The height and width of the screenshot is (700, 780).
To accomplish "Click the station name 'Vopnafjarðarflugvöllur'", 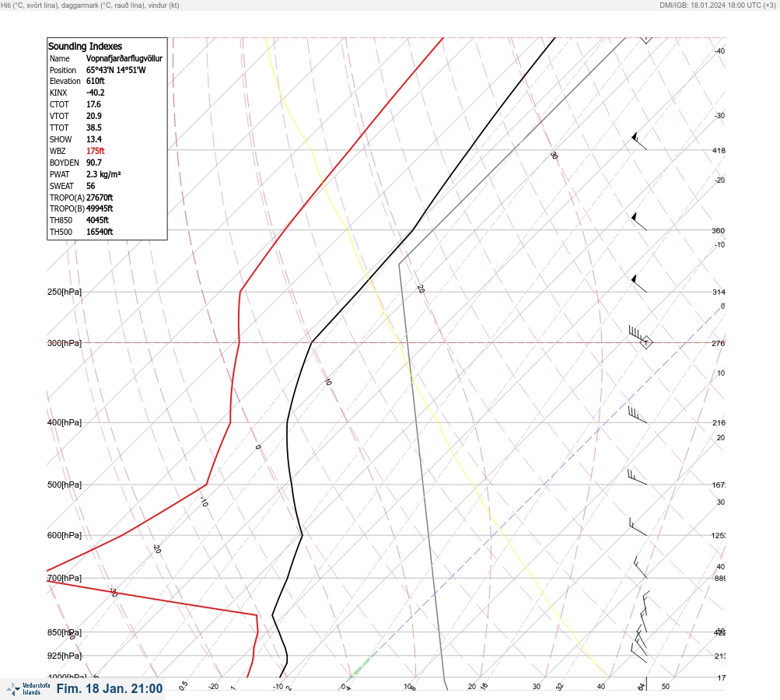I will [x=124, y=58].
